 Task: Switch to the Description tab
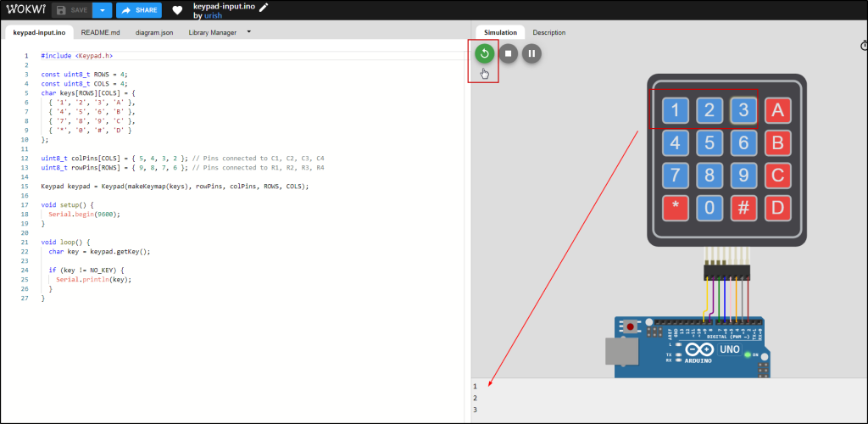[548, 32]
